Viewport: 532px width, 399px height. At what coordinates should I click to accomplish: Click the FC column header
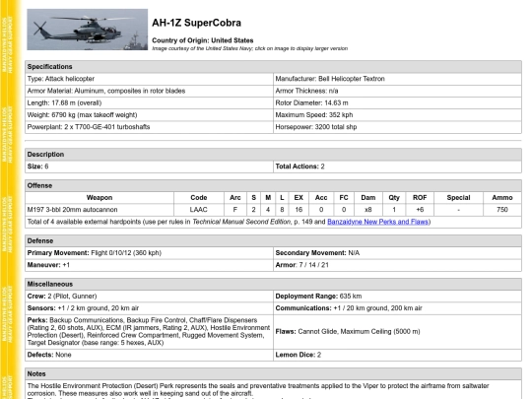pyautogui.click(x=344, y=198)
